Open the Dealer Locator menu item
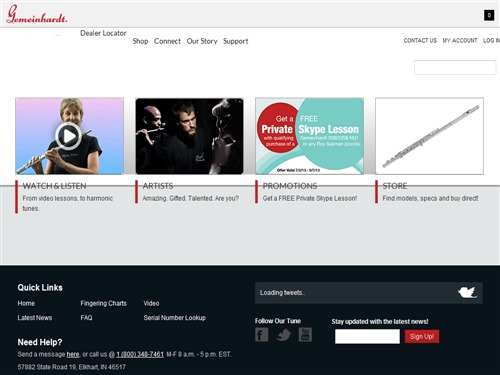This screenshot has width=500, height=375. pyautogui.click(x=103, y=33)
